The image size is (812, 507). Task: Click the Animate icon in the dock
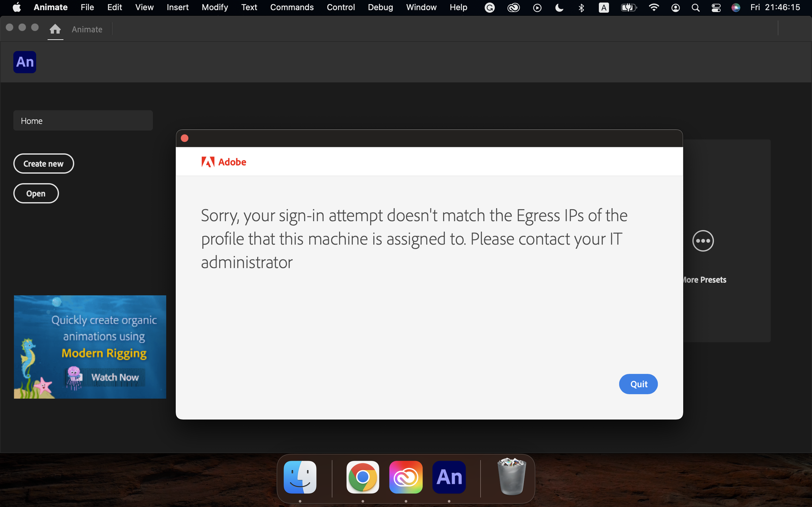point(449,477)
